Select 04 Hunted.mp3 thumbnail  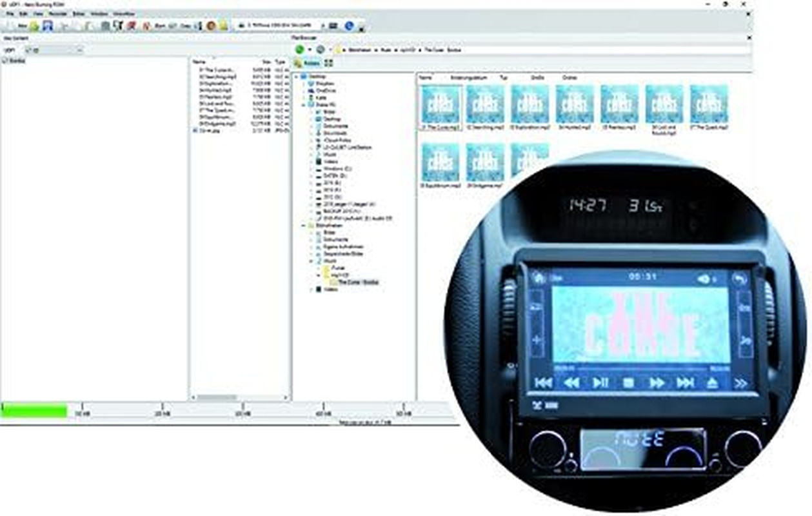point(576,108)
